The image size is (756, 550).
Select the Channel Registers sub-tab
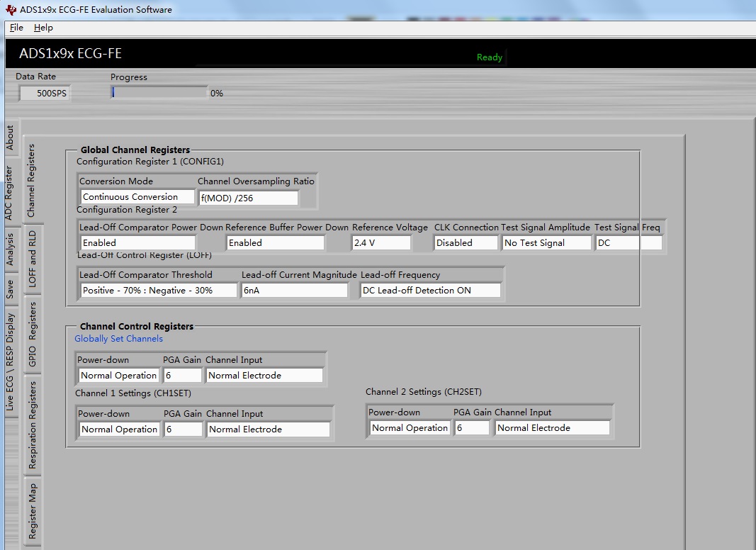[x=31, y=181]
